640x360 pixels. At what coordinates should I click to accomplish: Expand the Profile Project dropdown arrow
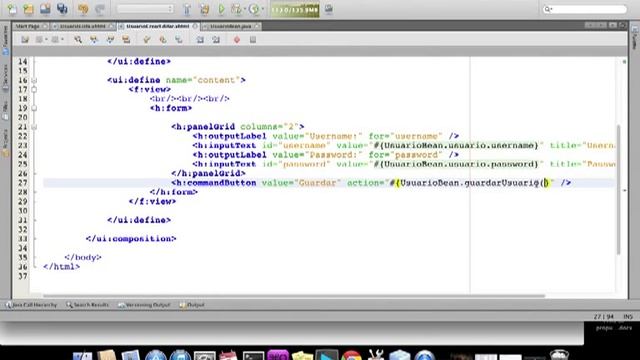pyautogui.click(x=262, y=9)
